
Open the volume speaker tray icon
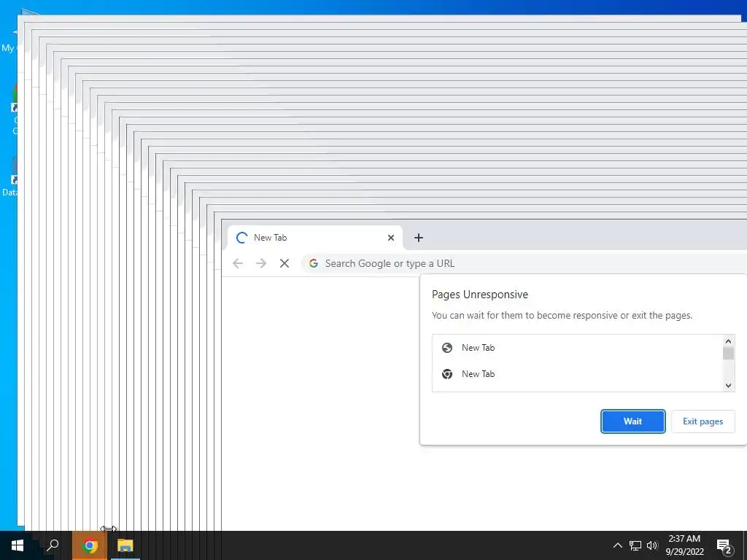click(x=652, y=545)
